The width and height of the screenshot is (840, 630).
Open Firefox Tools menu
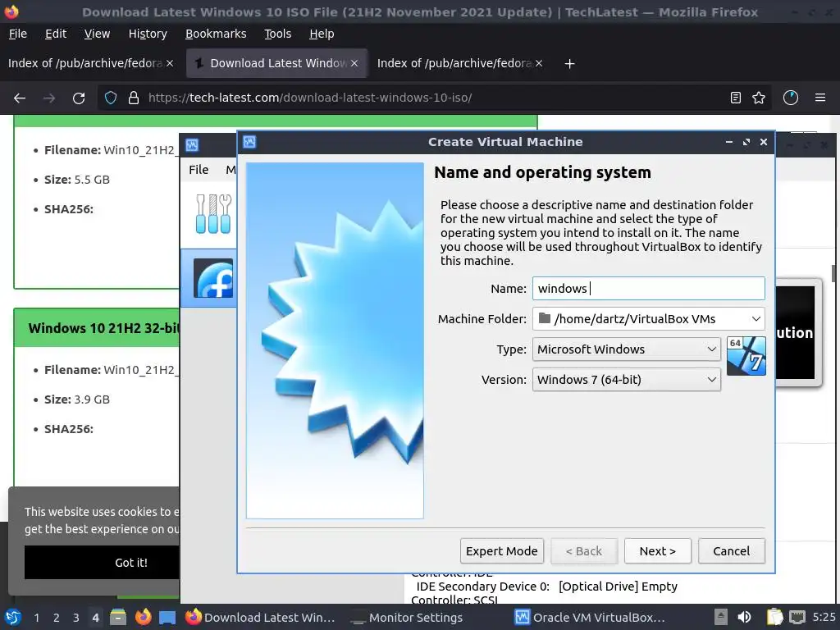pos(277,34)
